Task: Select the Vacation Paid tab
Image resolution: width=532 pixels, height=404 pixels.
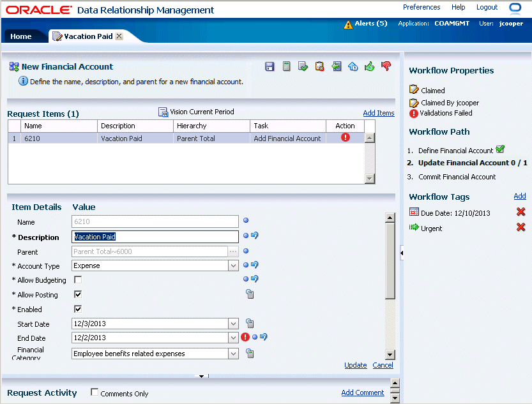Action: (88, 36)
